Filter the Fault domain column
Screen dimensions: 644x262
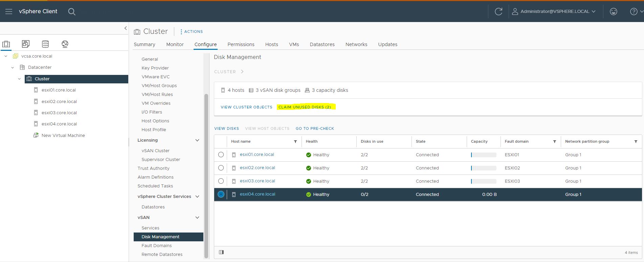[555, 142]
